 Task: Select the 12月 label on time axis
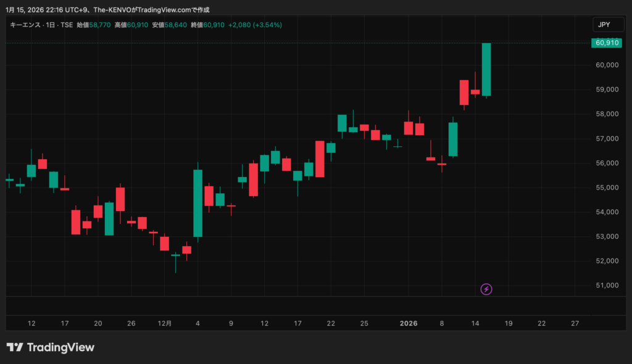pos(164,323)
